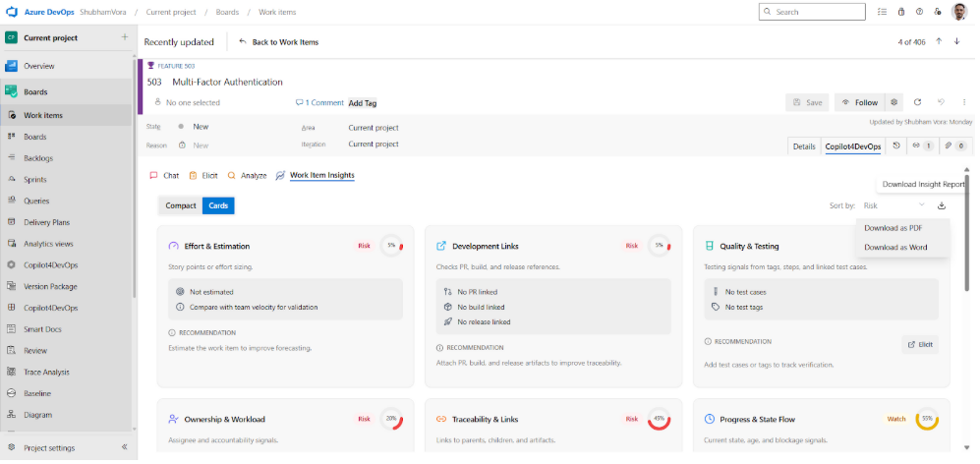Switch to the Analyze tab
Screen dimensions: 980x464
coord(248,176)
